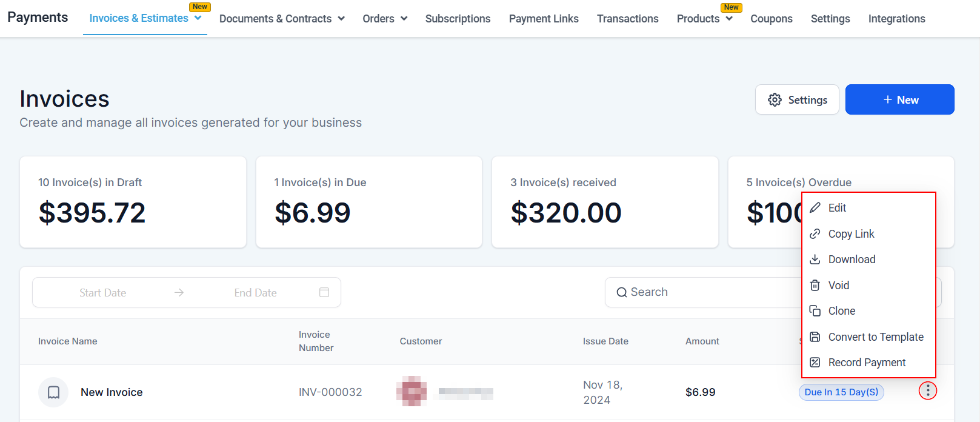
Task: Click the trash Void icon
Action: tap(815, 286)
